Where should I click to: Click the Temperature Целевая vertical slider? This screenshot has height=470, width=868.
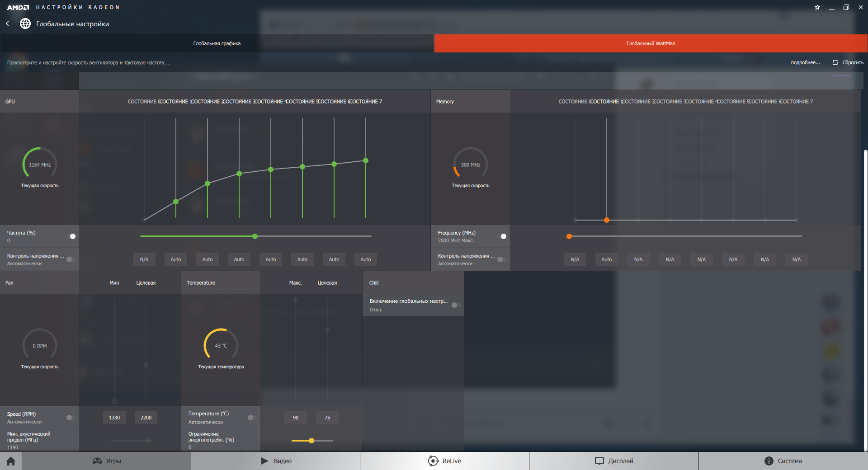coord(327,349)
